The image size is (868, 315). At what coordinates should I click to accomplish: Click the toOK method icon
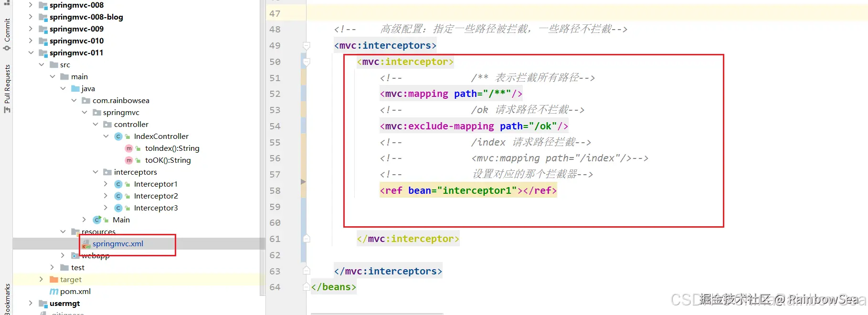point(129,160)
